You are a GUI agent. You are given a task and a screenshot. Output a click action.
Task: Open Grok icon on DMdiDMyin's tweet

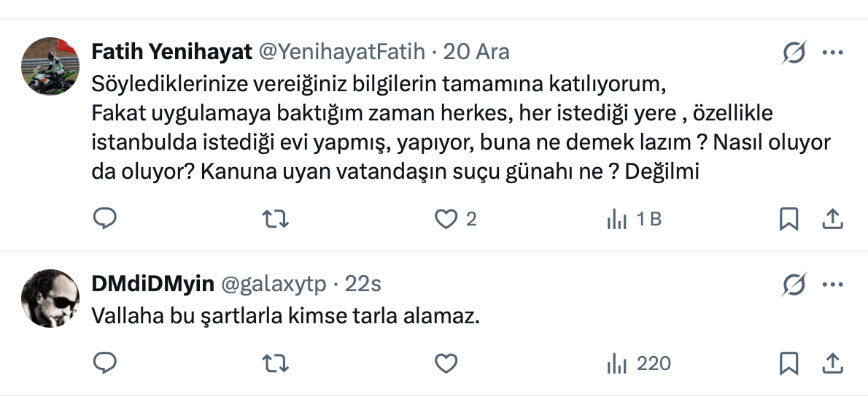(794, 285)
